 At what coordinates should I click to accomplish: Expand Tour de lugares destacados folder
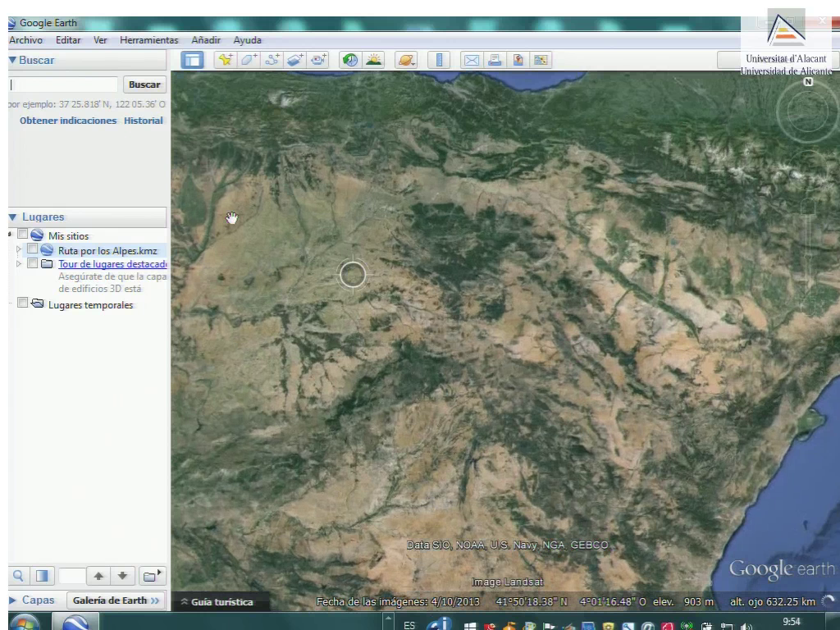click(x=19, y=264)
